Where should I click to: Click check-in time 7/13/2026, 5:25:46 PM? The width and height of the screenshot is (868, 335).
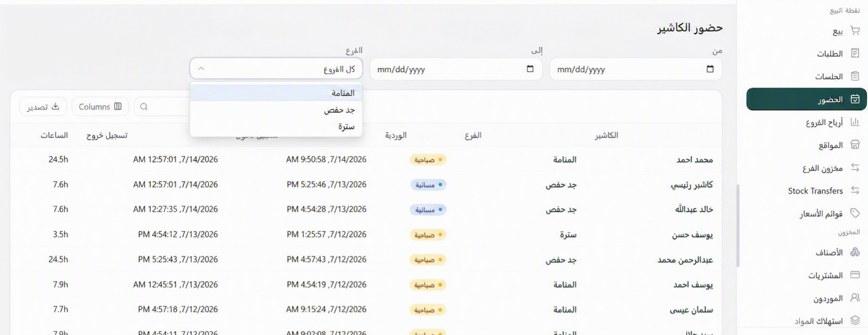[327, 184]
